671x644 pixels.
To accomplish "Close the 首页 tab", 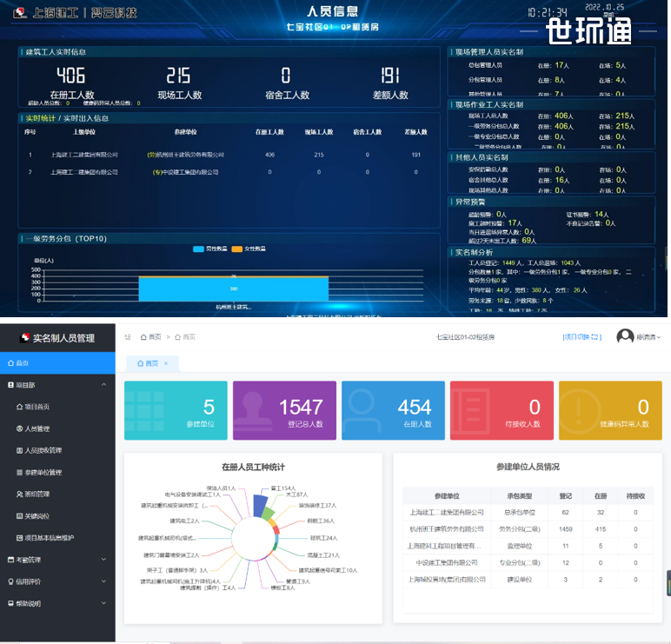I will [166, 363].
